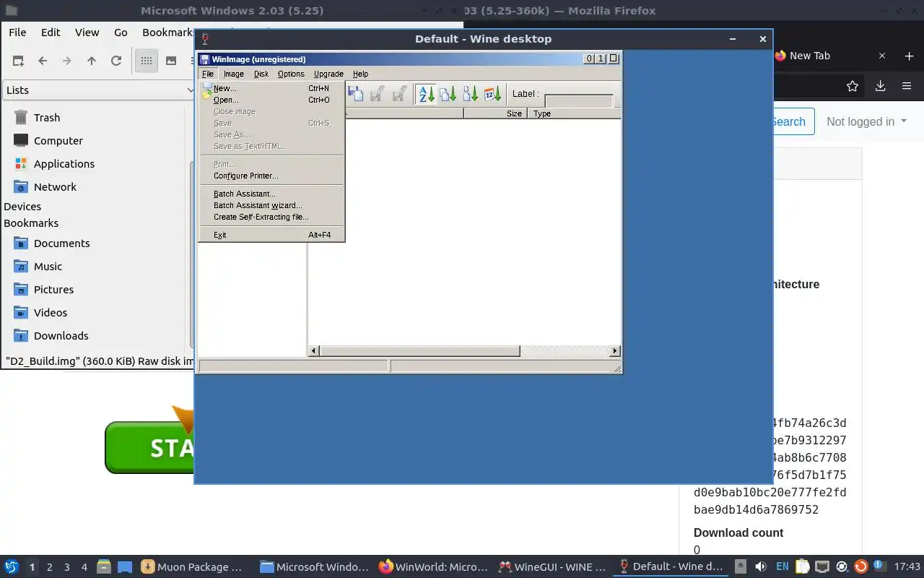The width and height of the screenshot is (924, 578).
Task: Open WineGUI taskbar entry
Action: pyautogui.click(x=553, y=566)
